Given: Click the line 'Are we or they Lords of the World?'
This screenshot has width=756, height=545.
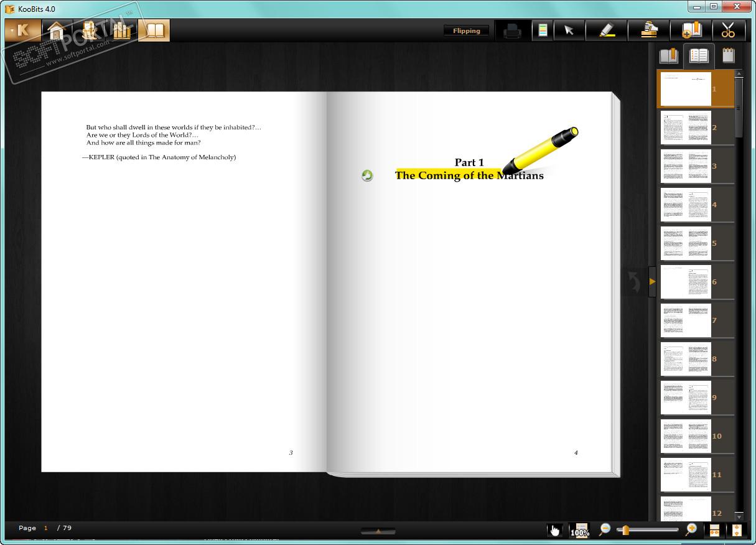Looking at the screenshot, I should (x=142, y=135).
